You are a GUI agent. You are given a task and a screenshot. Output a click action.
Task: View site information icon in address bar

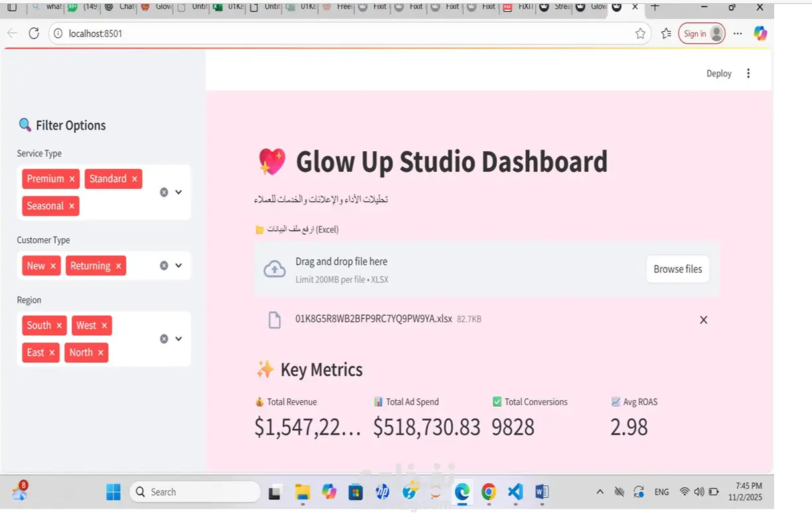point(58,33)
